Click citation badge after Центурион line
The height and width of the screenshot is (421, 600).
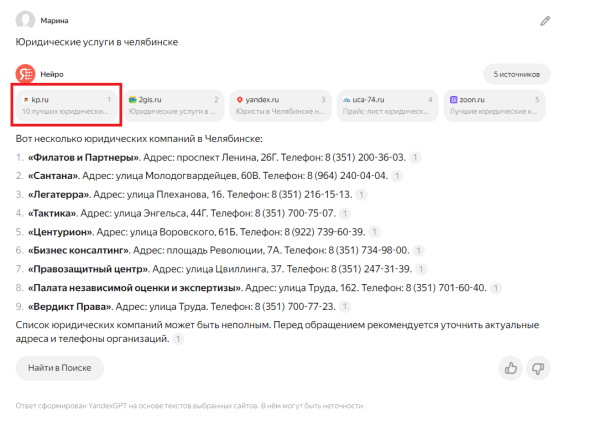click(x=374, y=232)
